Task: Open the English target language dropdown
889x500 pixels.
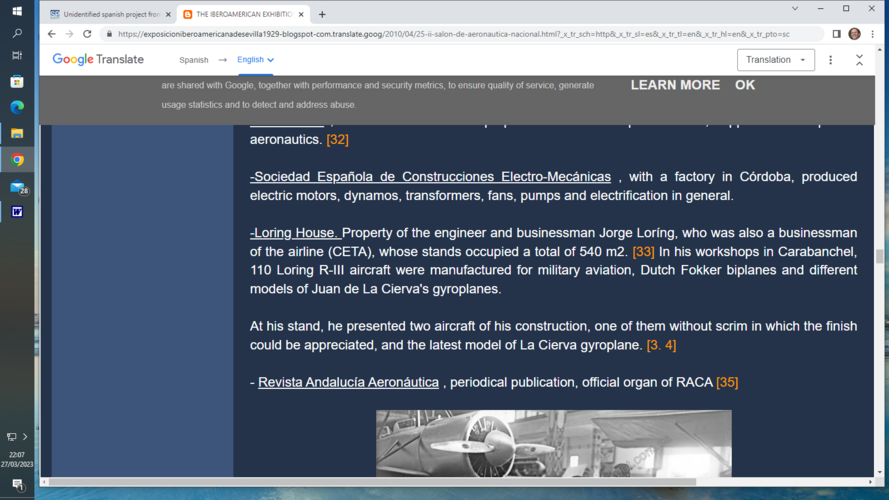Action: point(256,60)
